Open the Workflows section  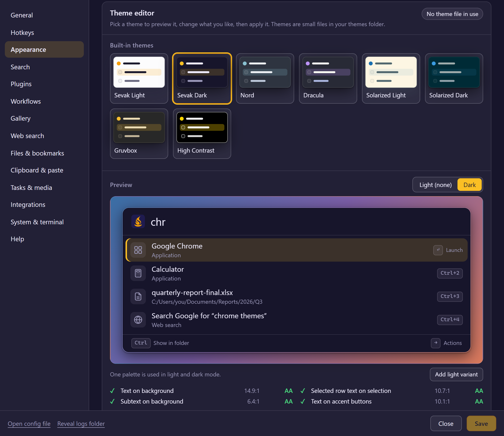coord(44,101)
